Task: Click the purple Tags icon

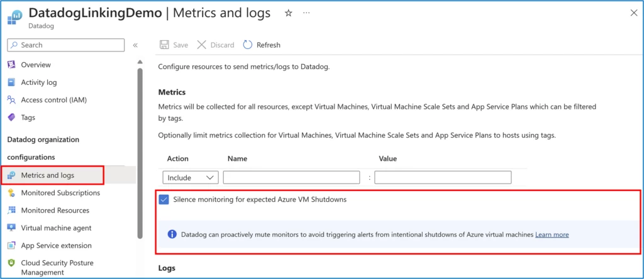Action: 12,118
